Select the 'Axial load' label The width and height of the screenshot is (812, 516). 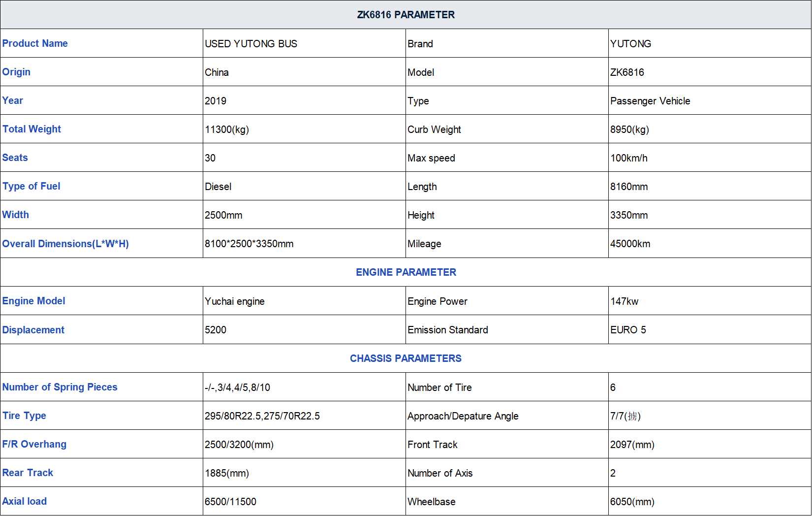[x=25, y=501]
